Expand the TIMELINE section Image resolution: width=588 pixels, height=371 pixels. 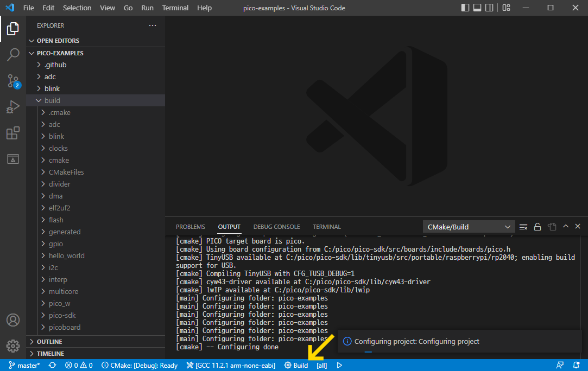click(96, 354)
